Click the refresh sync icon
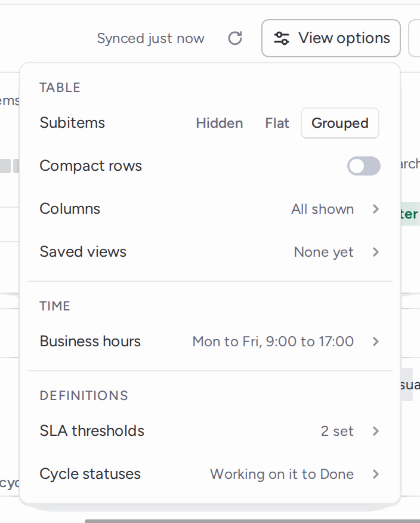 pyautogui.click(x=235, y=38)
